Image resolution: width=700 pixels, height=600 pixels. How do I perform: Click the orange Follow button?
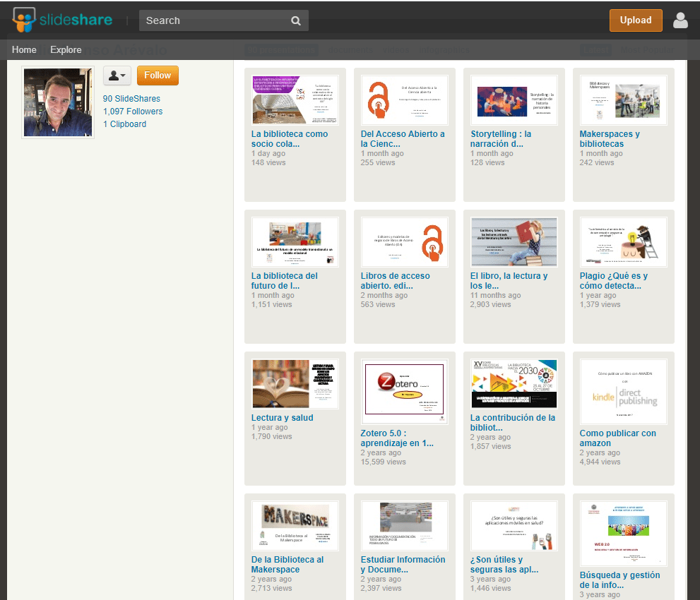pyautogui.click(x=158, y=76)
